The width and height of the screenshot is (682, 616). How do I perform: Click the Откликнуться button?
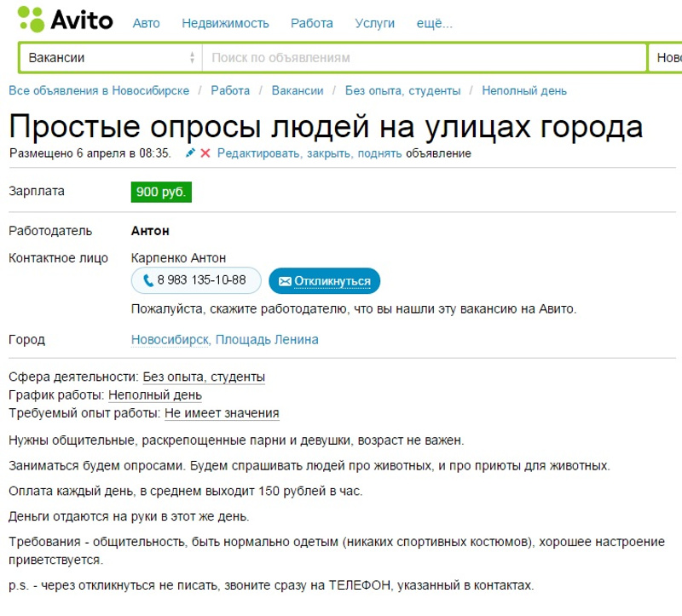[325, 281]
